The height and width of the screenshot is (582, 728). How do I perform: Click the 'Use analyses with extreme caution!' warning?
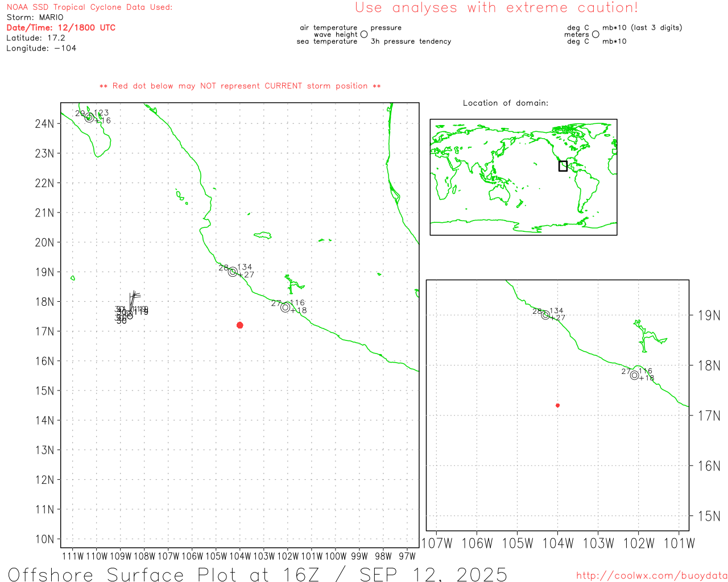pos(497,8)
